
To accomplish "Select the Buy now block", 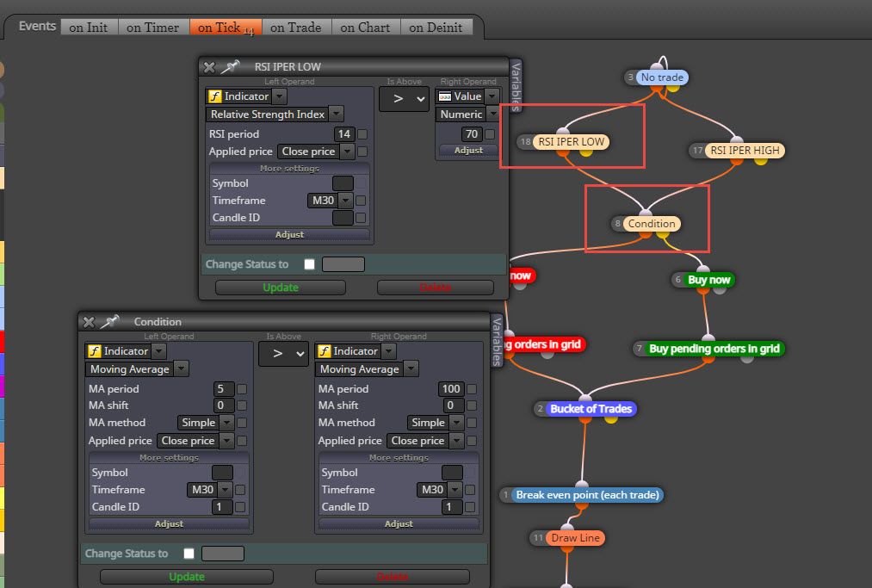I will pyautogui.click(x=708, y=280).
